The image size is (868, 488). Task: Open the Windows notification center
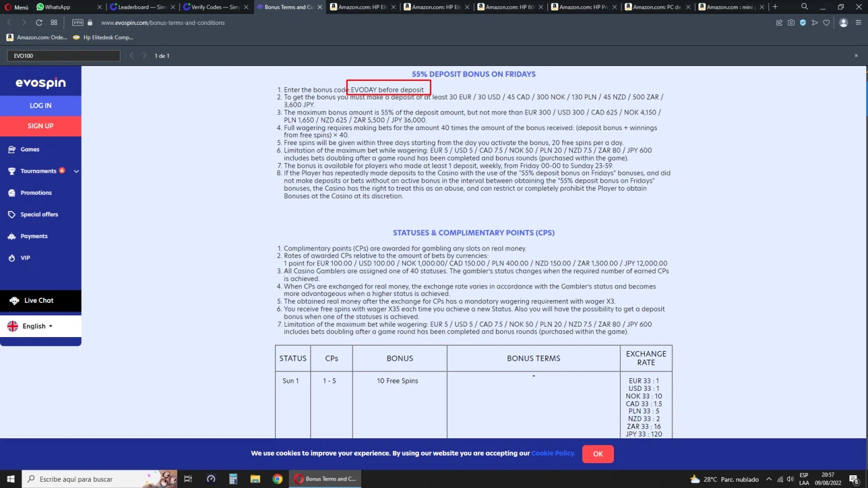[x=854, y=479]
